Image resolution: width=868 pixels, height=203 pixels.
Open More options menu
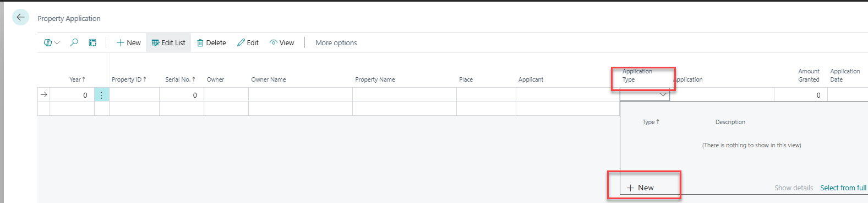pyautogui.click(x=336, y=42)
